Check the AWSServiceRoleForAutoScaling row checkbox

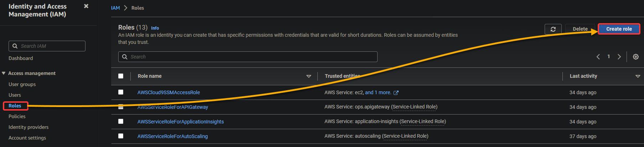pyautogui.click(x=121, y=136)
